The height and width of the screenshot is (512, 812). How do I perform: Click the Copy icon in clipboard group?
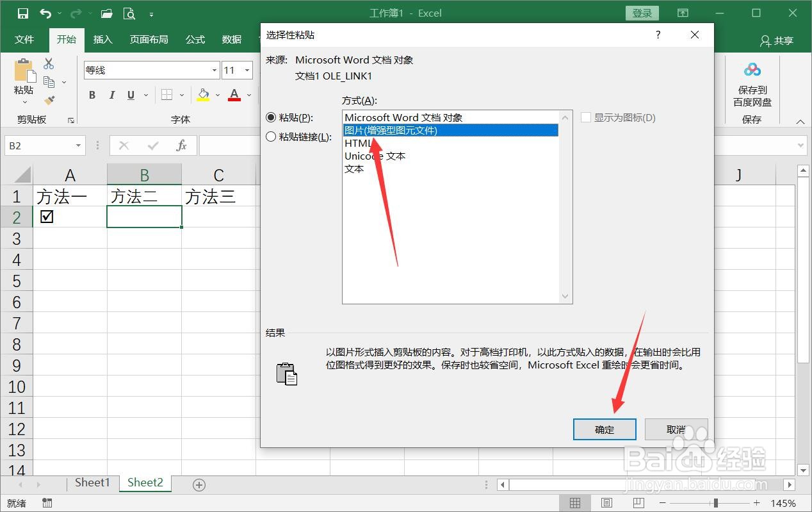coord(49,82)
